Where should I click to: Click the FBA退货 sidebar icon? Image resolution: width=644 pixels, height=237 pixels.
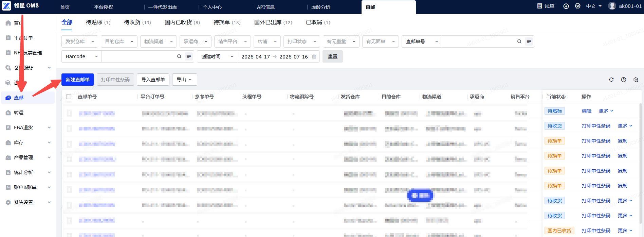[8, 128]
